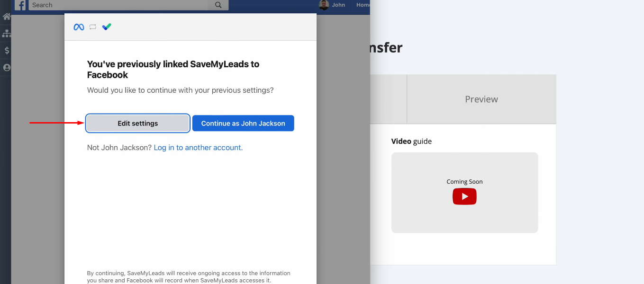The image size is (644, 284).
Task: Go to Home in Facebook top bar
Action: pyautogui.click(x=363, y=5)
